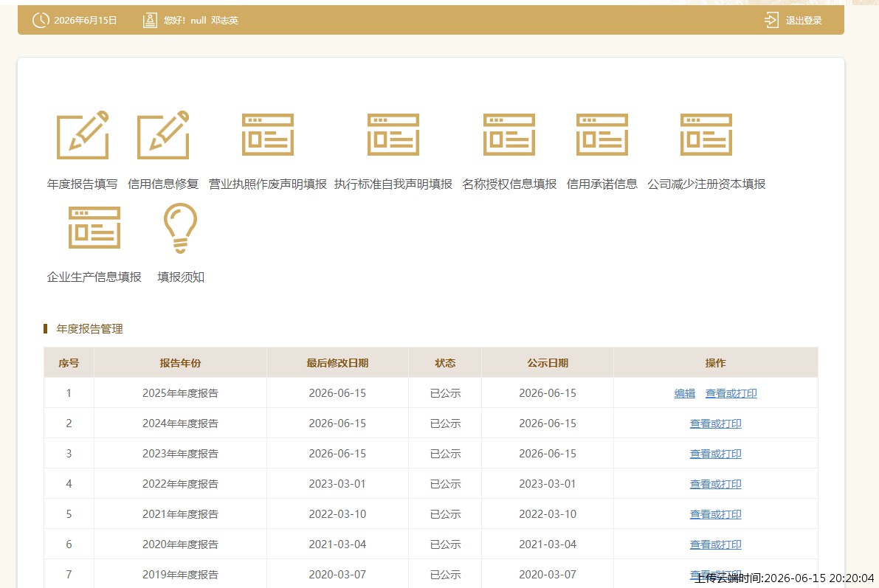Click 已公示 status in the 2019年 row
The height and width of the screenshot is (588, 879).
click(x=445, y=575)
